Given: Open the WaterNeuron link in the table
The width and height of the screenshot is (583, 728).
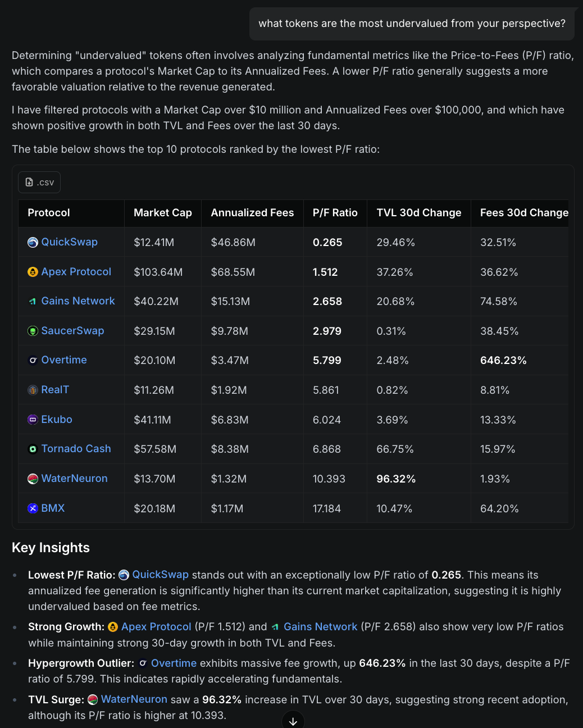Looking at the screenshot, I should coord(74,479).
